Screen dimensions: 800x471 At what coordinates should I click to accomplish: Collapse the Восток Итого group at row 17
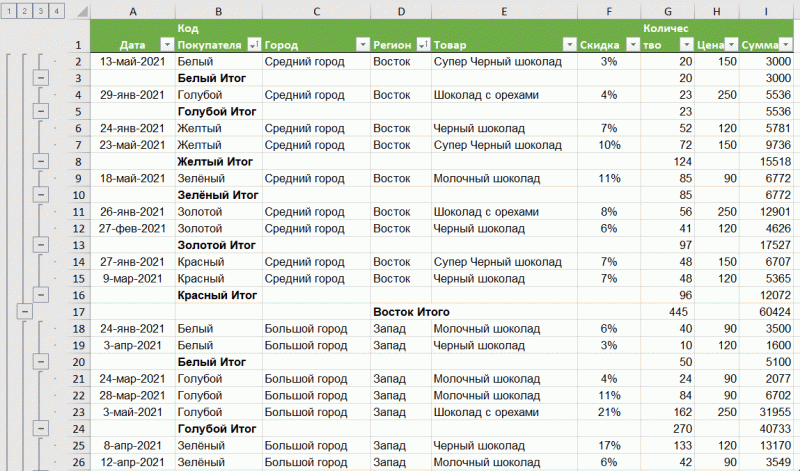(x=24, y=312)
